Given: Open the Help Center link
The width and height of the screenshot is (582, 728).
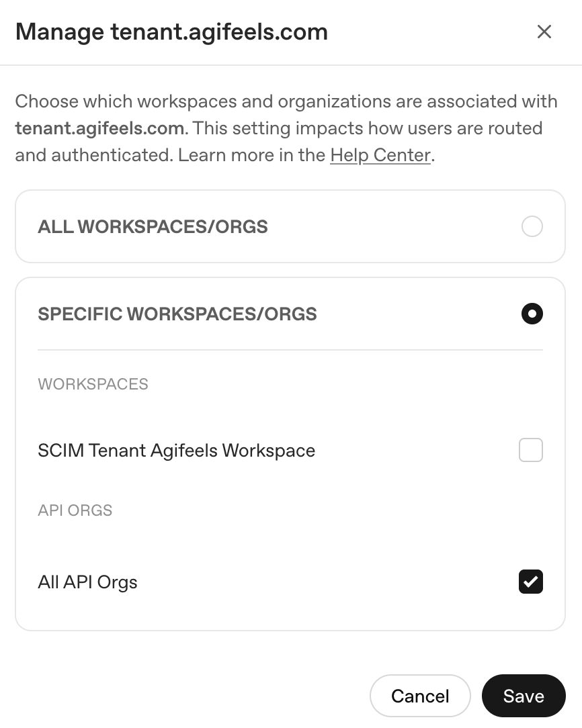Looking at the screenshot, I should 380,154.
